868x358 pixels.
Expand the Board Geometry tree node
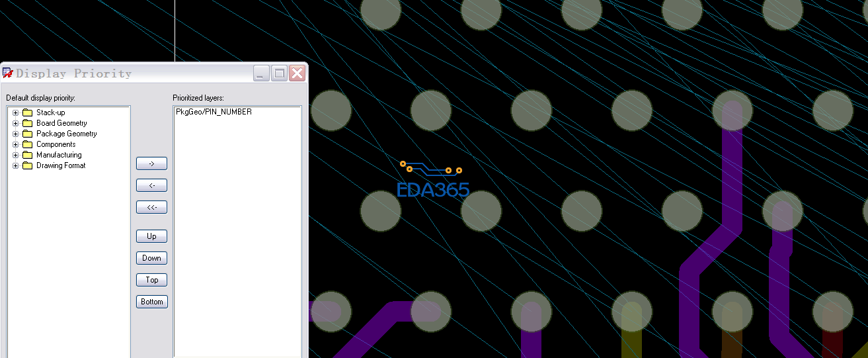pyautogui.click(x=16, y=123)
